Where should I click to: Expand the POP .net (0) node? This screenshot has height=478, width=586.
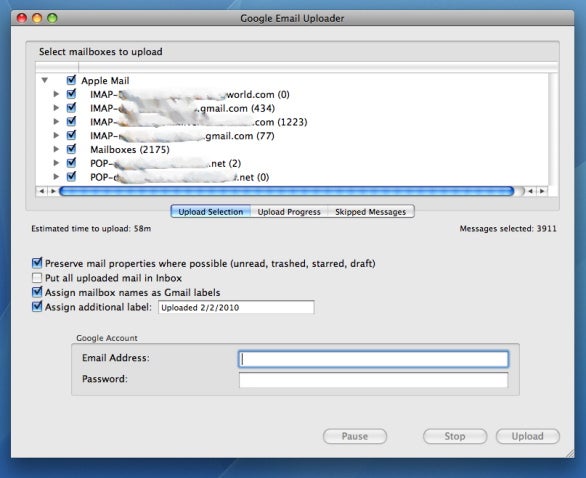pyautogui.click(x=56, y=177)
